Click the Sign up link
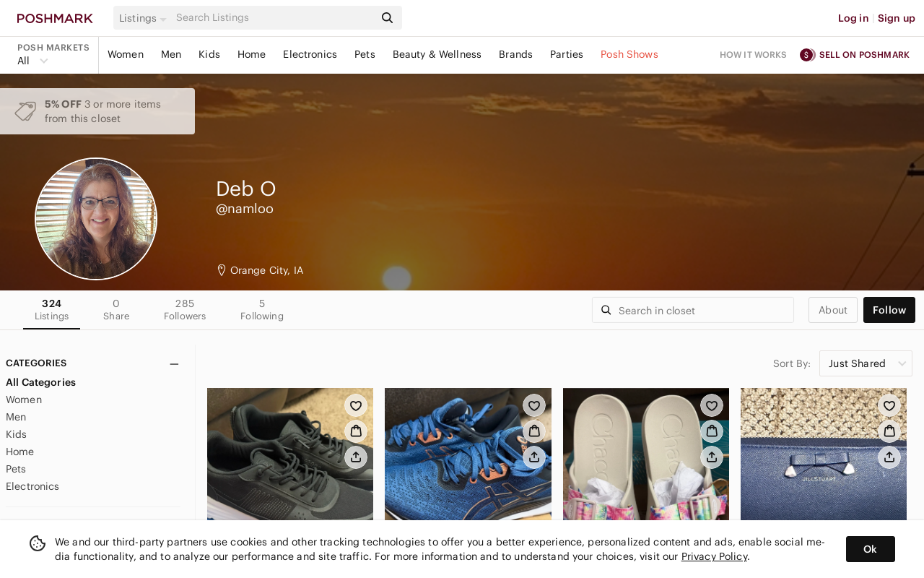This screenshot has height=578, width=924. (x=897, y=18)
